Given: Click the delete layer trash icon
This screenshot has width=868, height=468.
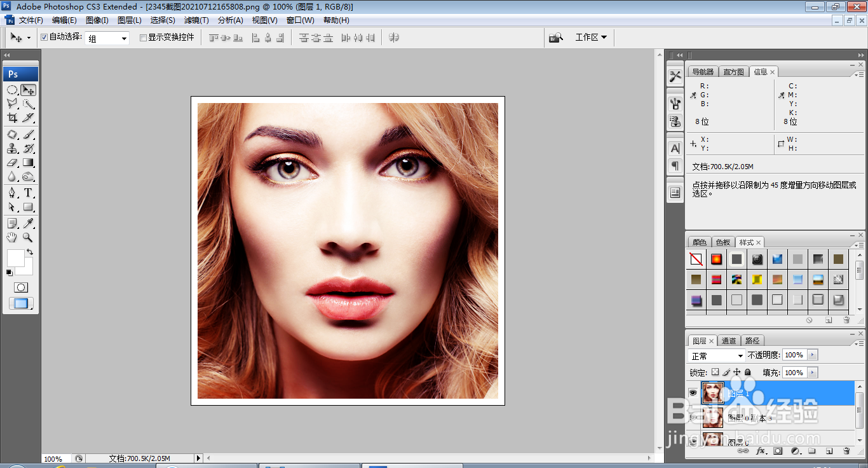Looking at the screenshot, I should point(846,451).
